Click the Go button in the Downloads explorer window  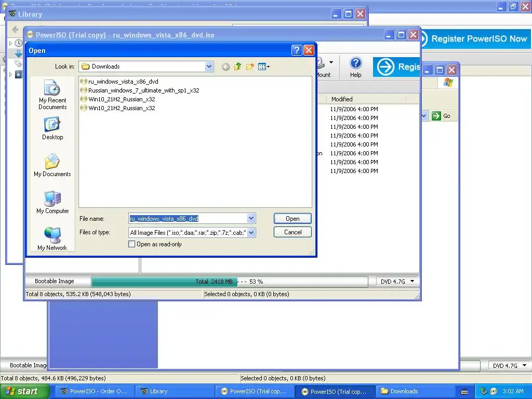pos(441,116)
